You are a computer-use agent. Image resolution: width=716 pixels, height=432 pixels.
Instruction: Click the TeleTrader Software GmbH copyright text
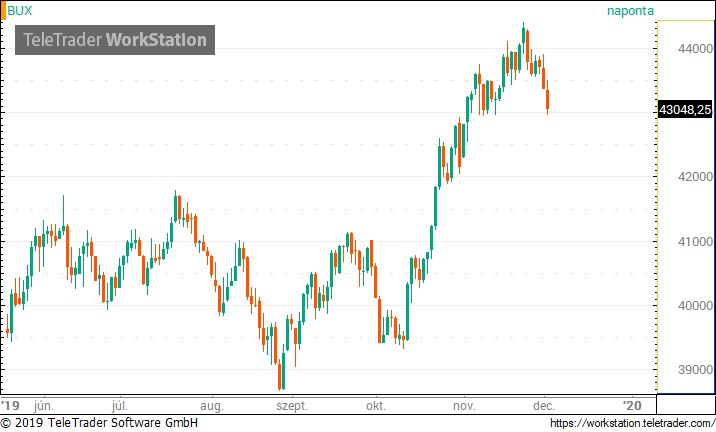tap(99, 423)
